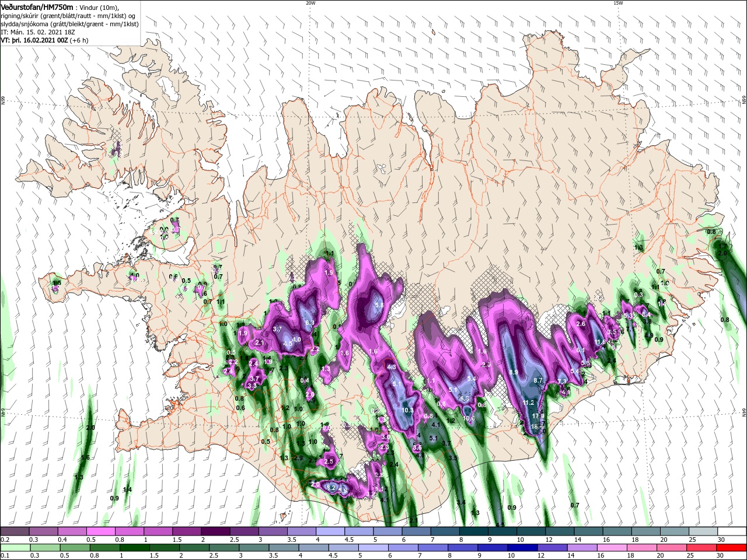Click the 'rigning/skúrir' legend description line
This screenshot has width=747, height=560.
pyautogui.click(x=68, y=15)
